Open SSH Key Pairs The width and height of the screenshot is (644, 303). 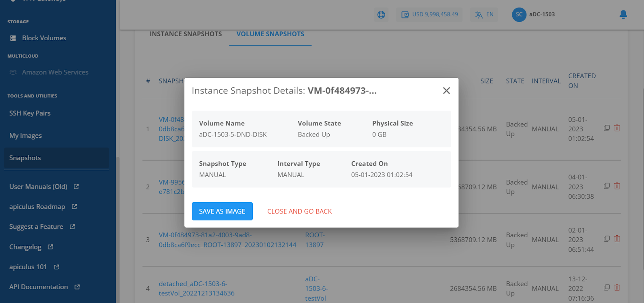pos(30,113)
